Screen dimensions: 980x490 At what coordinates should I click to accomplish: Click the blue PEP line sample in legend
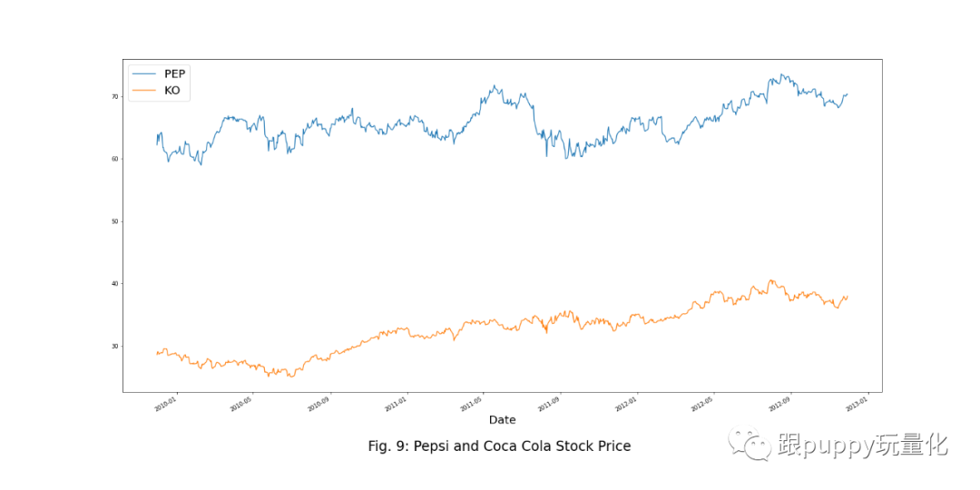tap(143, 73)
